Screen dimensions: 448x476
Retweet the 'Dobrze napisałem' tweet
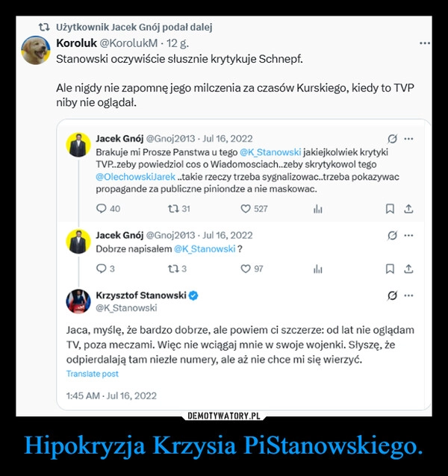point(172,269)
